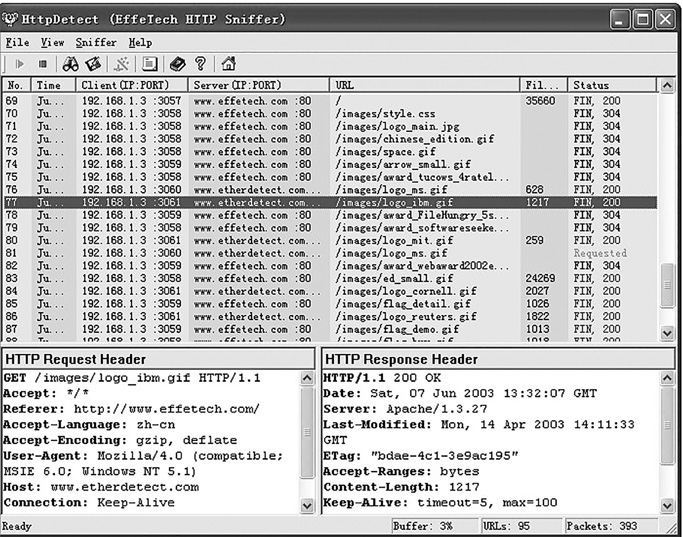Start sniffing with the play icon
The image size is (683, 537).
(x=19, y=64)
